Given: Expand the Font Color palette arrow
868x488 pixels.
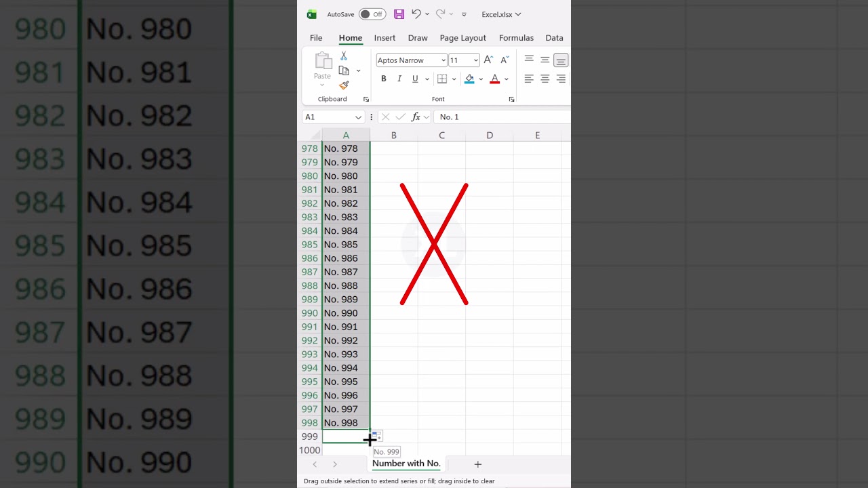Looking at the screenshot, I should [x=507, y=79].
